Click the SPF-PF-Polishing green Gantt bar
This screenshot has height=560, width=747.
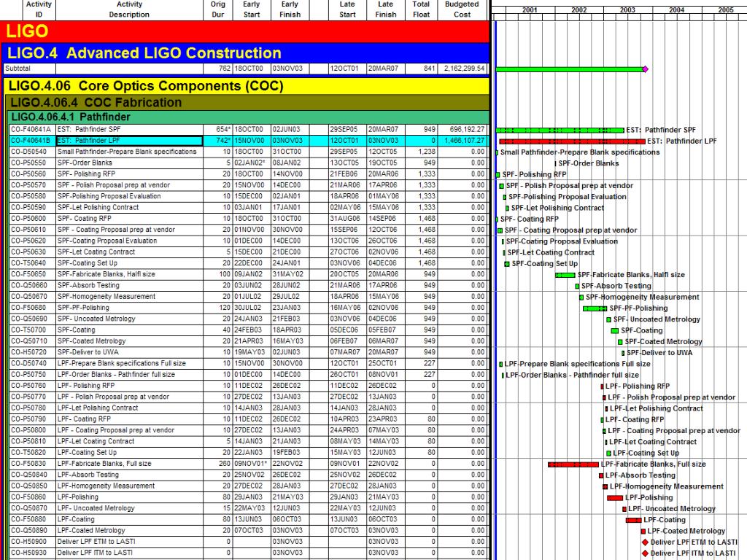point(595,308)
